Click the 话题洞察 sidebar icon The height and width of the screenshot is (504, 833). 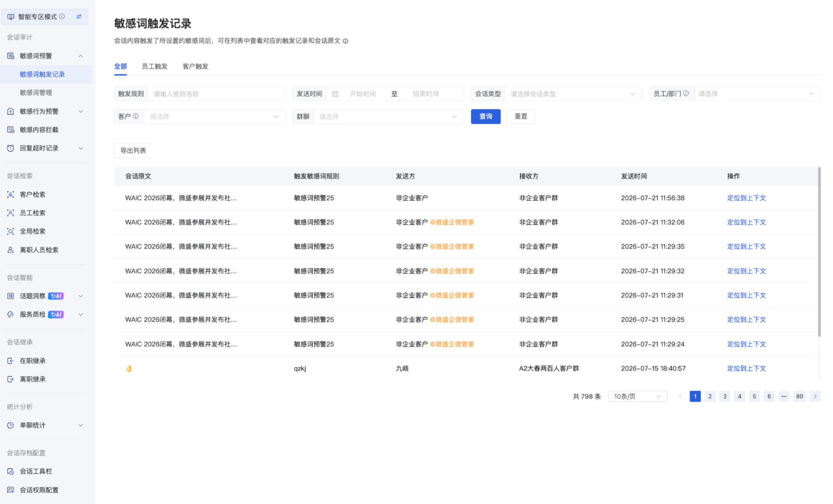tap(11, 296)
